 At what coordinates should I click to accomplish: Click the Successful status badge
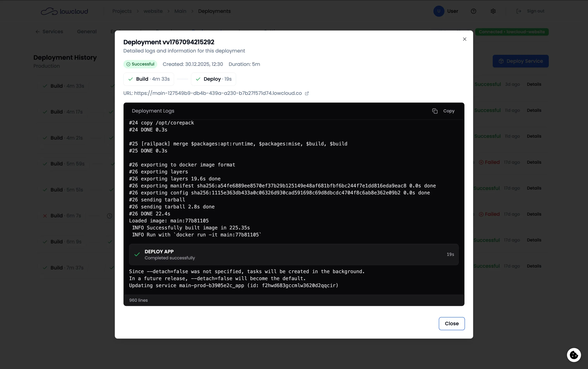140,64
